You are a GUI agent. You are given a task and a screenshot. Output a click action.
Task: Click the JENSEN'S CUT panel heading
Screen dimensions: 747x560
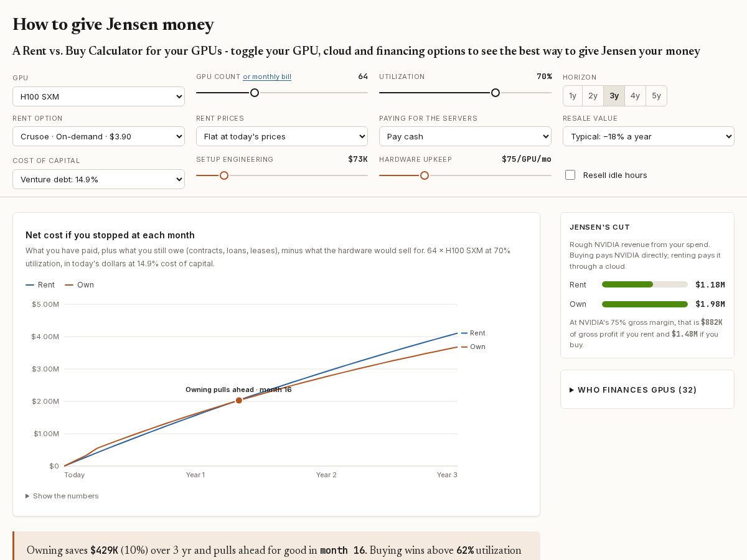600,227
